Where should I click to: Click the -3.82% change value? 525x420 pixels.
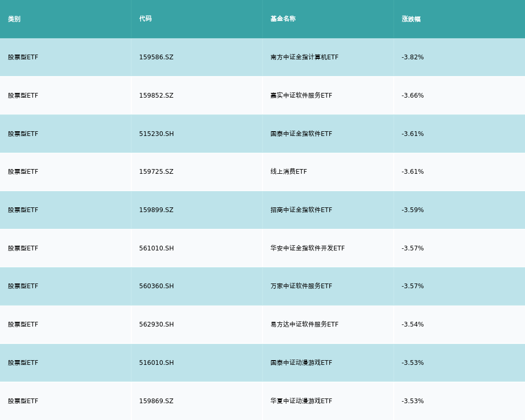(x=413, y=57)
